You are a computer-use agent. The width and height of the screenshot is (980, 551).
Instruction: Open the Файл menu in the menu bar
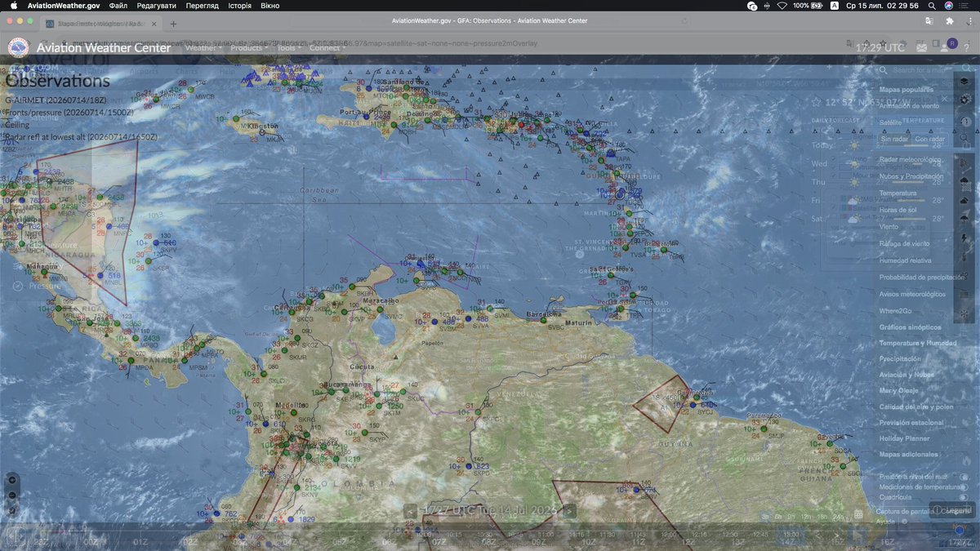click(x=118, y=5)
